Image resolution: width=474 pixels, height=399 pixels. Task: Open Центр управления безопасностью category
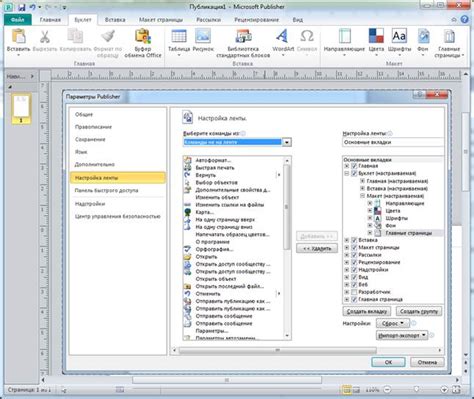[118, 216]
